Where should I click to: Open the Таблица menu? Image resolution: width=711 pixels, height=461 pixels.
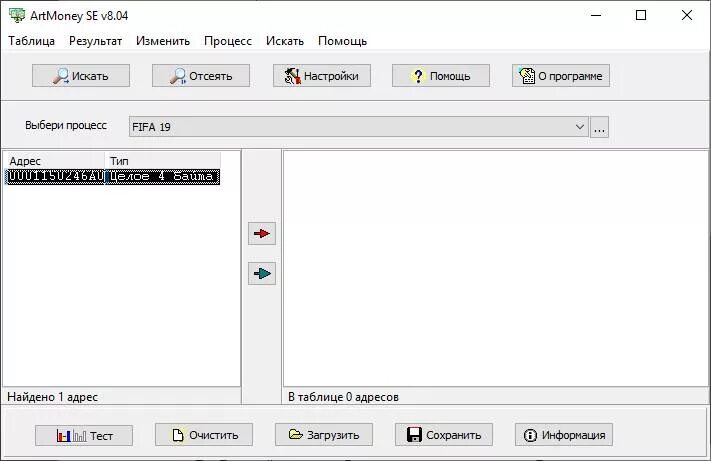31,41
